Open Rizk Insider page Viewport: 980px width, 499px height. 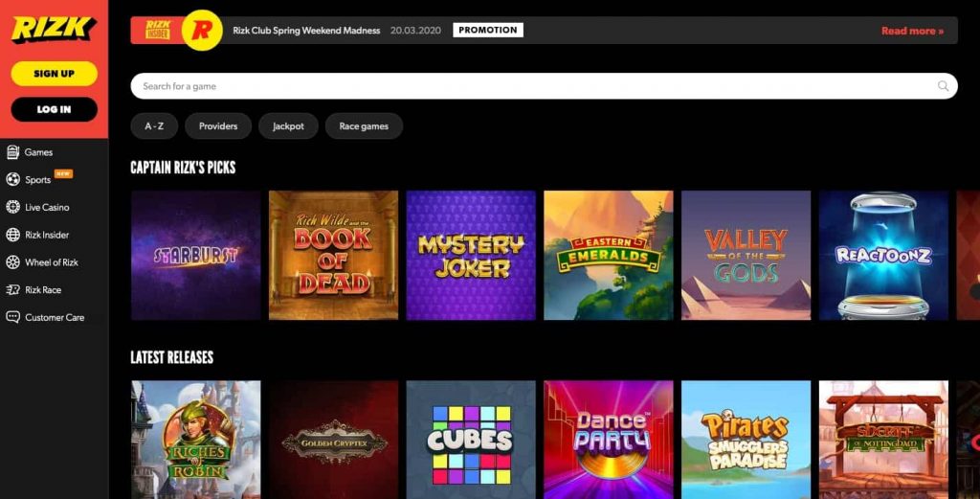tap(47, 235)
